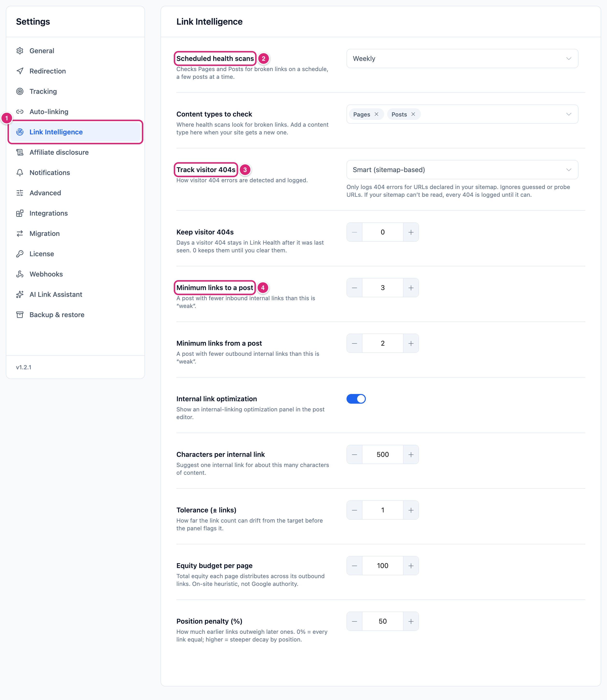Click the Tracking target icon
607x700 pixels.
tap(20, 91)
